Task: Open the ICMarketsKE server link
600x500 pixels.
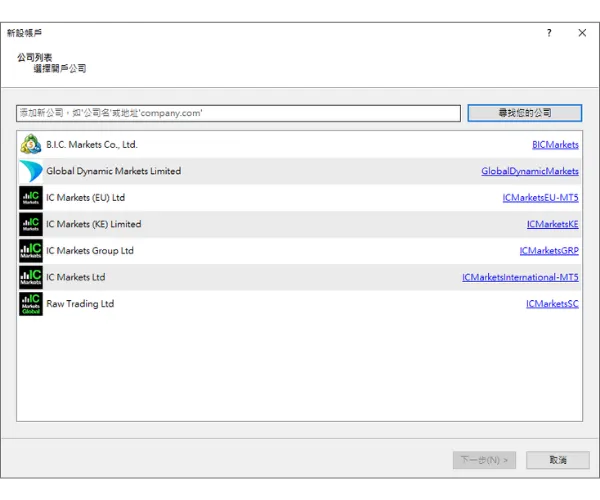Action: [x=552, y=224]
